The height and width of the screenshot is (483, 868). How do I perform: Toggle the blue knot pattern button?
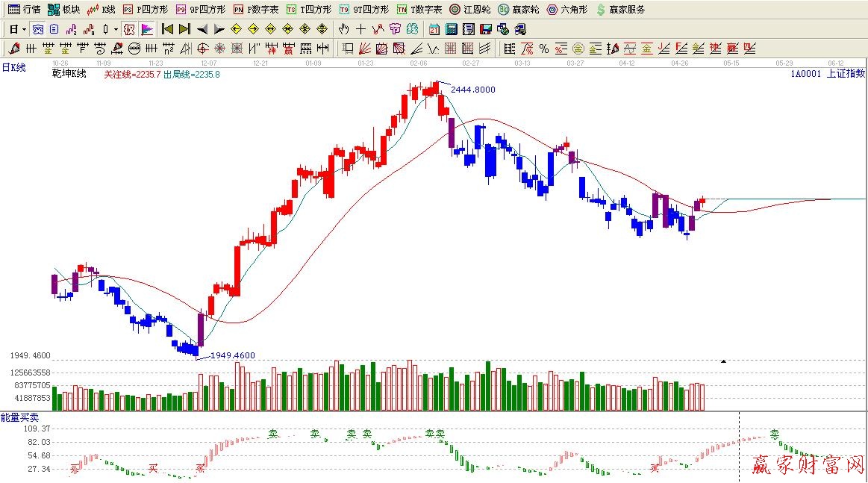click(37, 29)
